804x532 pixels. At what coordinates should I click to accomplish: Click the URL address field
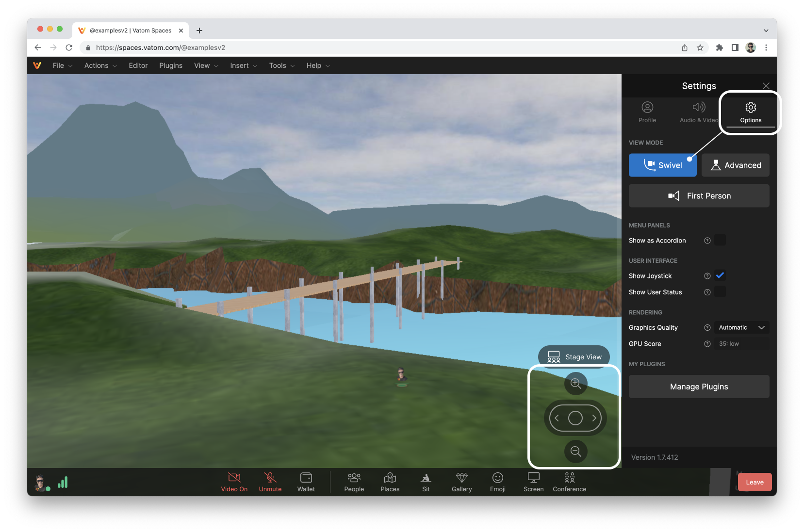point(378,48)
